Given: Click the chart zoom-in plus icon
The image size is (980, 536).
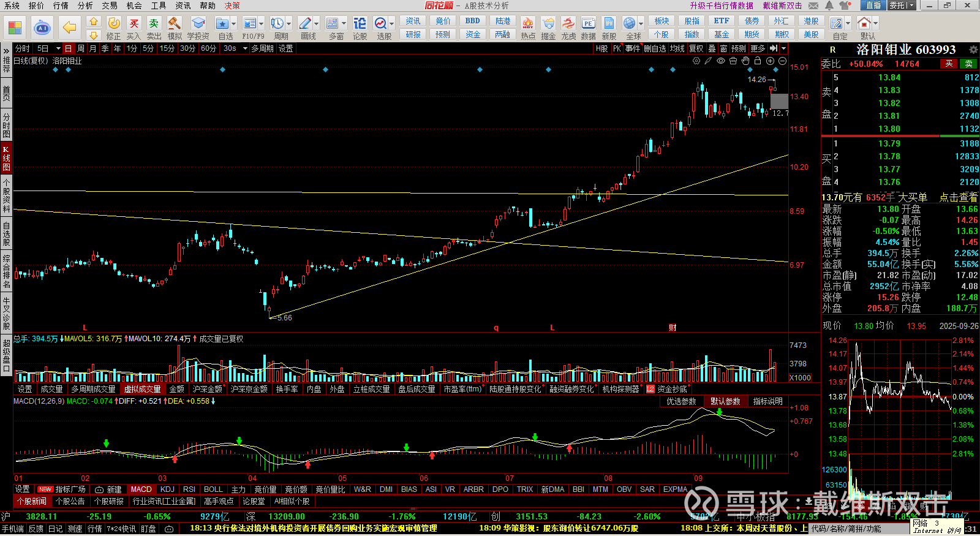Looking at the screenshot, I should [770, 61].
